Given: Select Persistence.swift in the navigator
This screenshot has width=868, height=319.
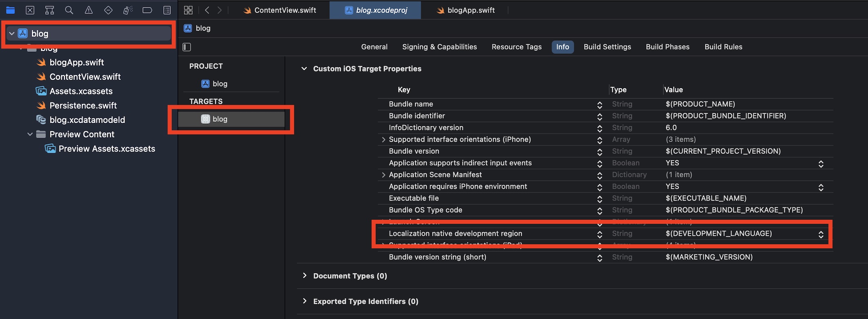Looking at the screenshot, I should coord(83,105).
